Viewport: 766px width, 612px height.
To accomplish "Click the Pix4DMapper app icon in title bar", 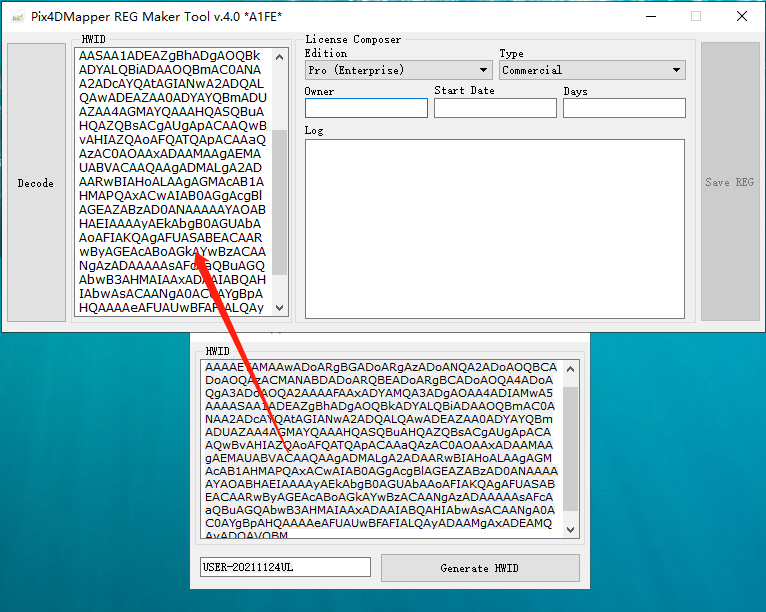I will click(x=18, y=17).
